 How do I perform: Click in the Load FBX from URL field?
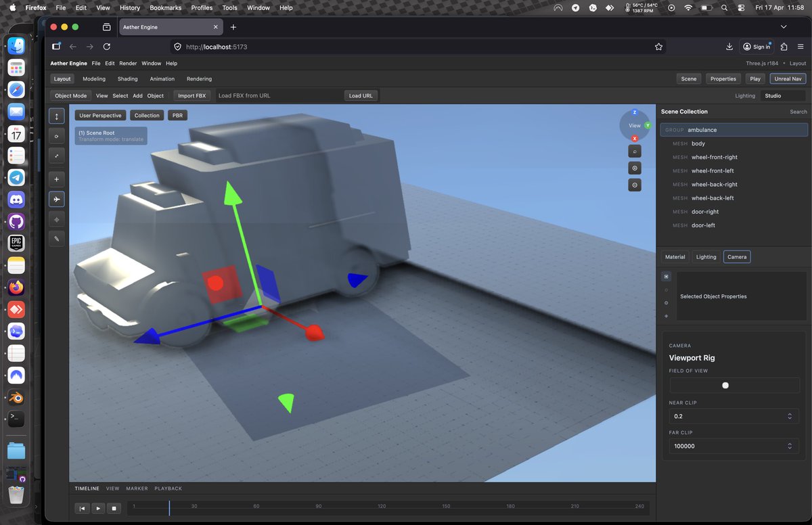click(x=278, y=95)
